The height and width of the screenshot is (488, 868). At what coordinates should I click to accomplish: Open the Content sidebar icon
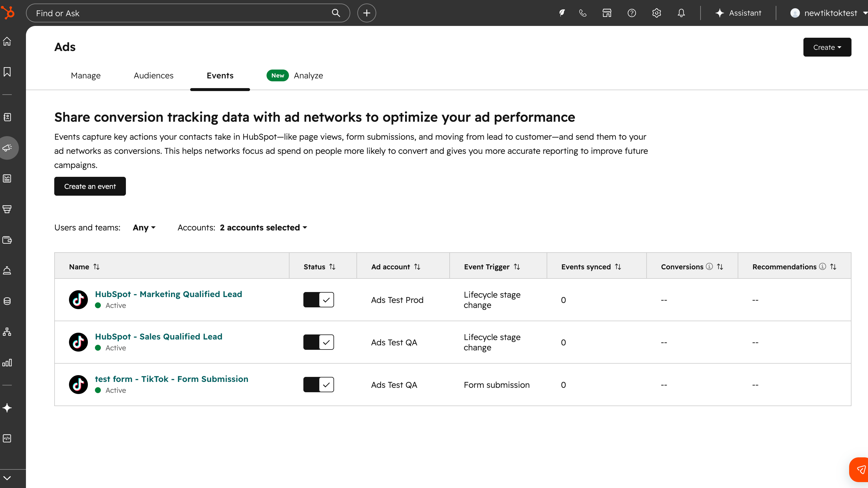7,178
